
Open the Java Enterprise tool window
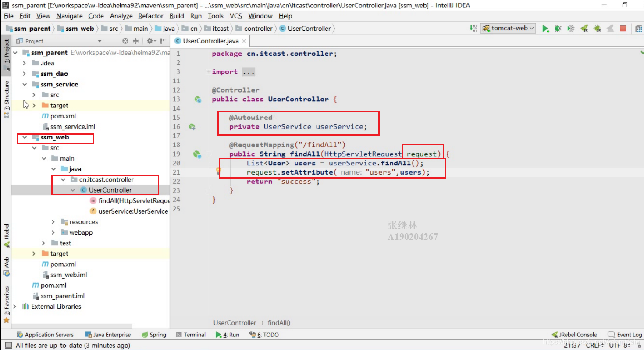[108, 335]
